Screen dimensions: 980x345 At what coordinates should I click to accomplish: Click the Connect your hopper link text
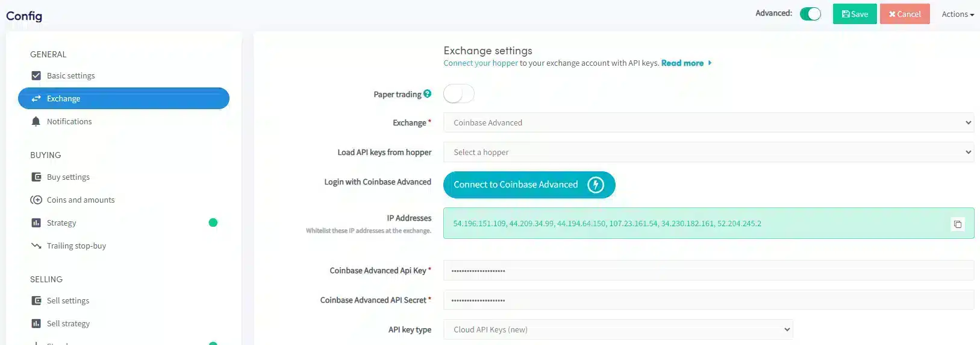click(x=481, y=63)
